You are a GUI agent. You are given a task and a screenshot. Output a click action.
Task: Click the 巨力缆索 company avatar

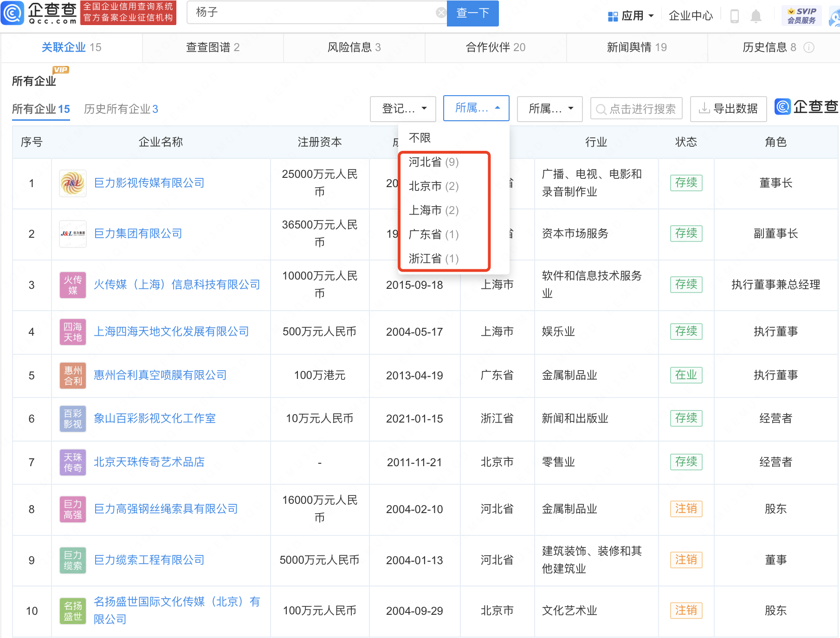(x=73, y=560)
